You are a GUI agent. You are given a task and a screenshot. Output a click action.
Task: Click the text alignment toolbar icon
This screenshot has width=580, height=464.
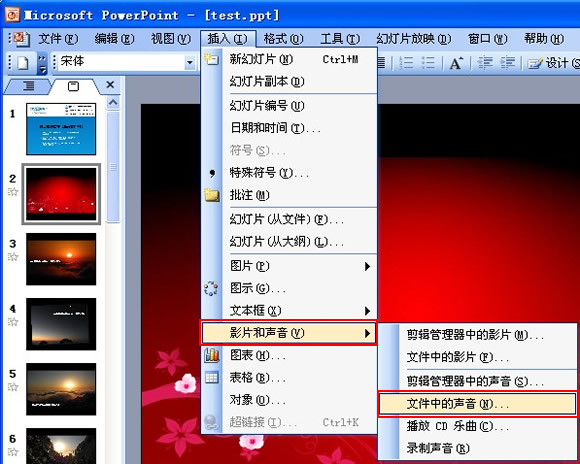click(381, 63)
